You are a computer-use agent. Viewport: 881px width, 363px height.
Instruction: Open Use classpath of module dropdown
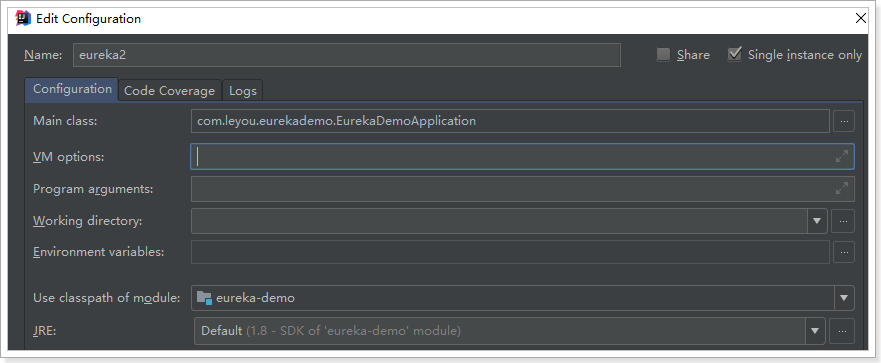844,298
